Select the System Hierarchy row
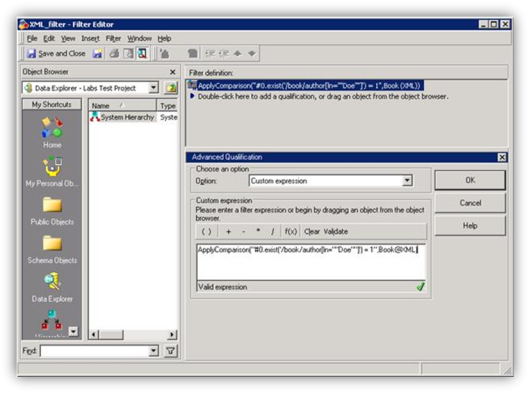529x393 pixels. (134, 117)
